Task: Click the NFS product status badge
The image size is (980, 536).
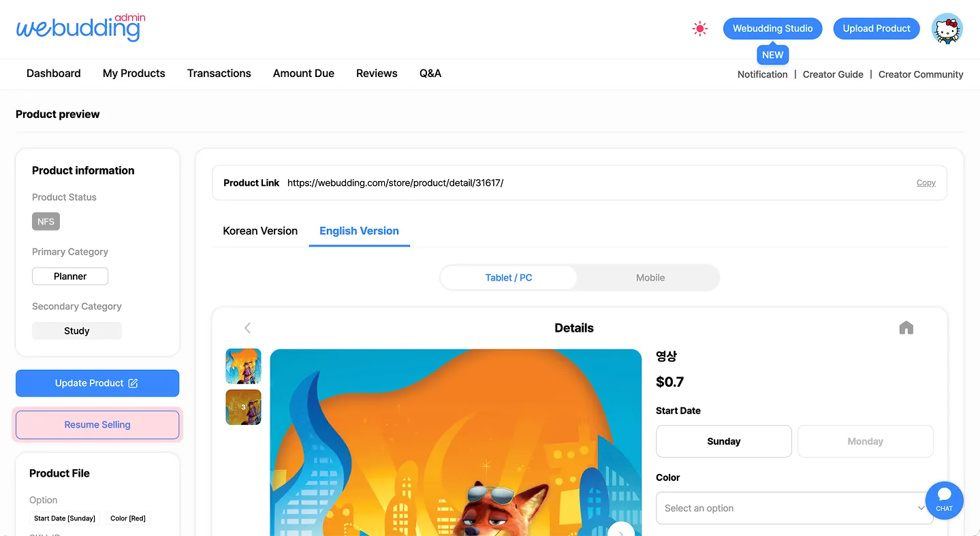Action: coord(46,221)
